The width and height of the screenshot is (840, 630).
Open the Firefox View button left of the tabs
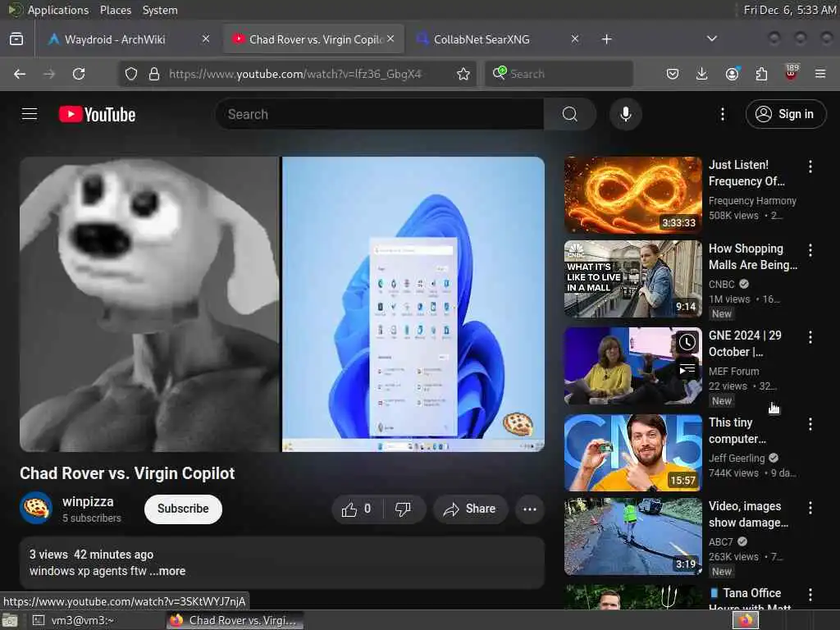16,39
